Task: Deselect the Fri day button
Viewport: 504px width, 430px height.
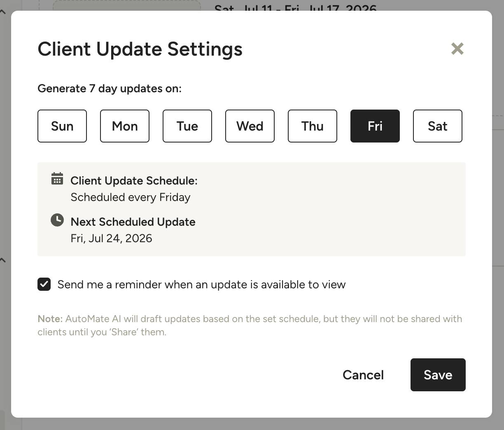Action: [375, 126]
